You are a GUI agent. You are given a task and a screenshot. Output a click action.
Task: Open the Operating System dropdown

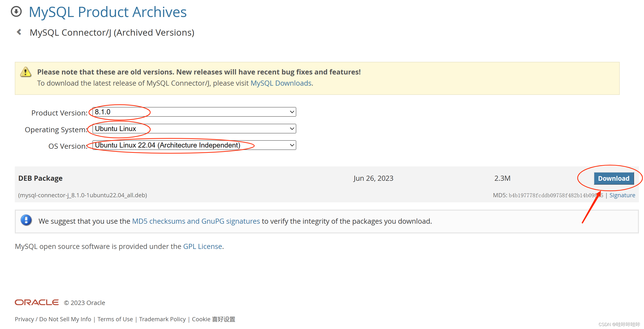(194, 129)
